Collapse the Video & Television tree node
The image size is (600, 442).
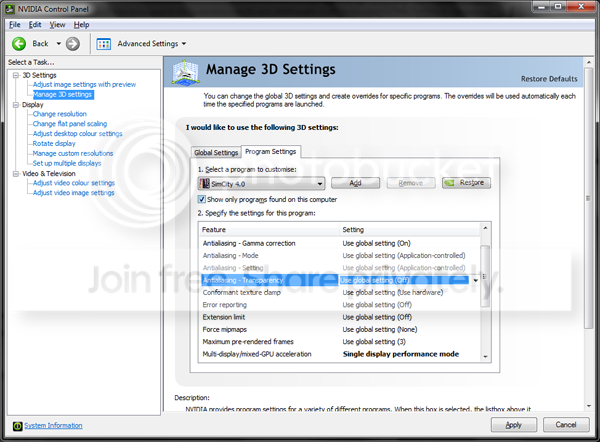point(16,173)
